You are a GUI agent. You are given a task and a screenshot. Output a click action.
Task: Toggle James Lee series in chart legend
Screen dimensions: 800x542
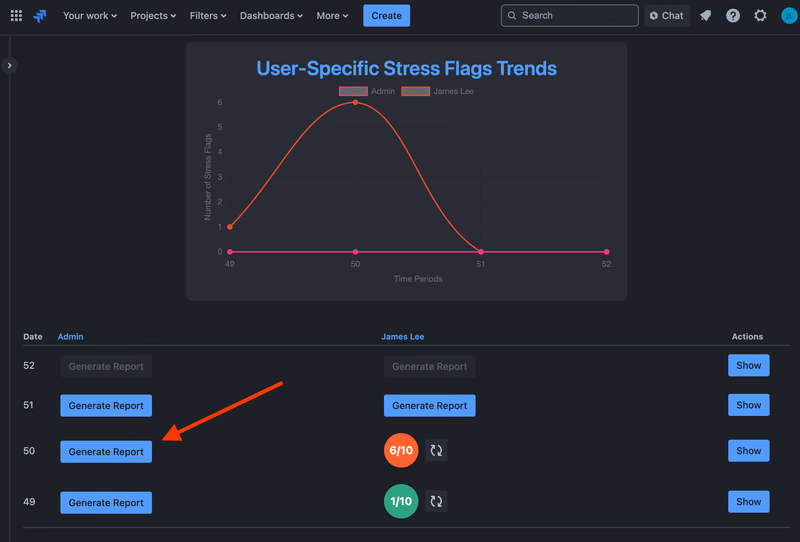437,91
